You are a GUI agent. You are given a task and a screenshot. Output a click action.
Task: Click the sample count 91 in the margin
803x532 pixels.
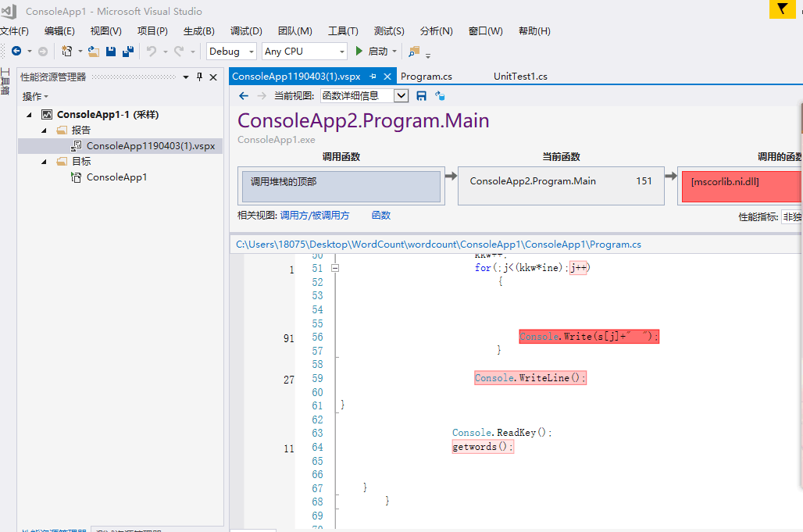coord(289,338)
